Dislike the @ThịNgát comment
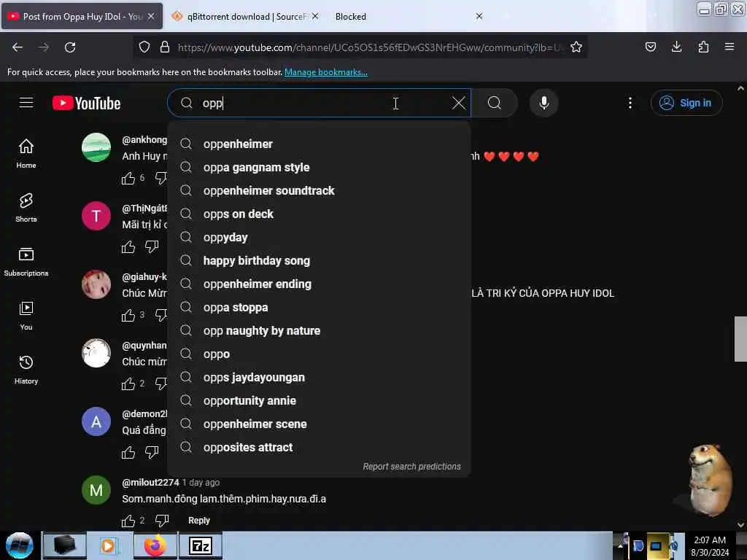This screenshot has width=747, height=560. tap(152, 246)
